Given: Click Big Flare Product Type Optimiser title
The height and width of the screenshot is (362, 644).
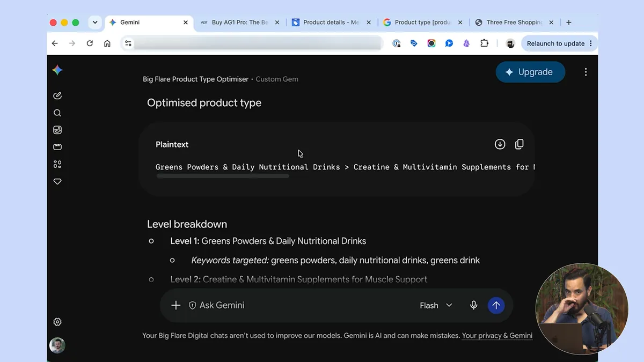Looking at the screenshot, I should [195, 79].
